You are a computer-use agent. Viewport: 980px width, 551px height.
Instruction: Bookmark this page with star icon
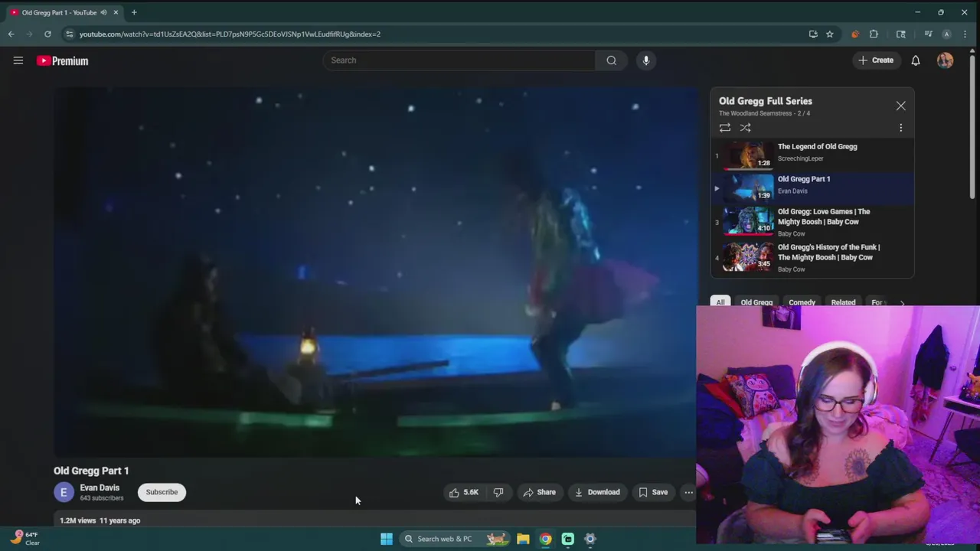tap(829, 34)
